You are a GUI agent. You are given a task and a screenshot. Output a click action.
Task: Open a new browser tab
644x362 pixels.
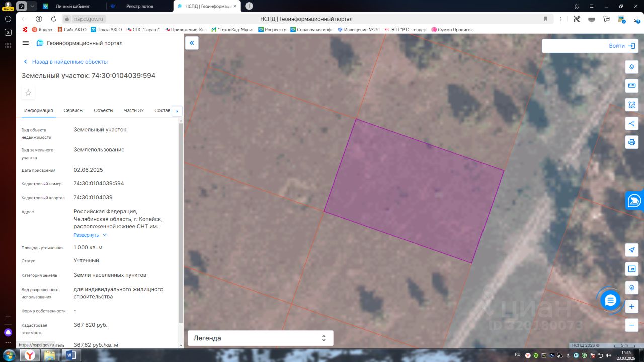(x=249, y=6)
